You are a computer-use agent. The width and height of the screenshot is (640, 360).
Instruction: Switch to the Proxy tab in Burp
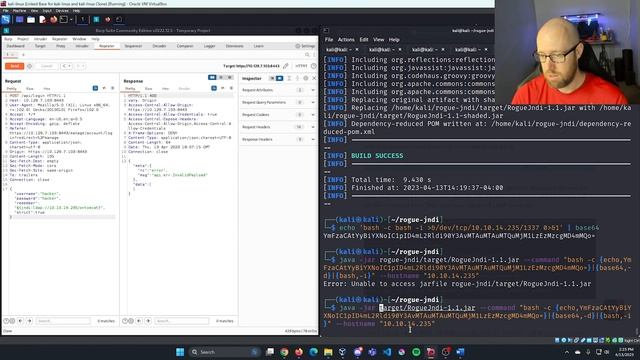click(x=61, y=46)
